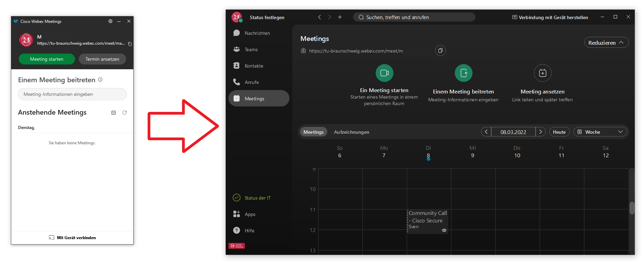Go forward with the right navigation arrow

tap(330, 17)
